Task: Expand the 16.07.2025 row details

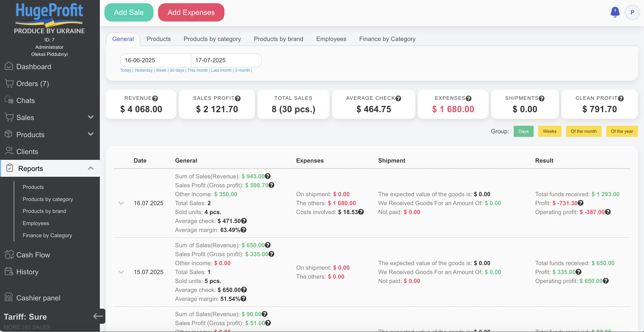Action: click(x=121, y=203)
